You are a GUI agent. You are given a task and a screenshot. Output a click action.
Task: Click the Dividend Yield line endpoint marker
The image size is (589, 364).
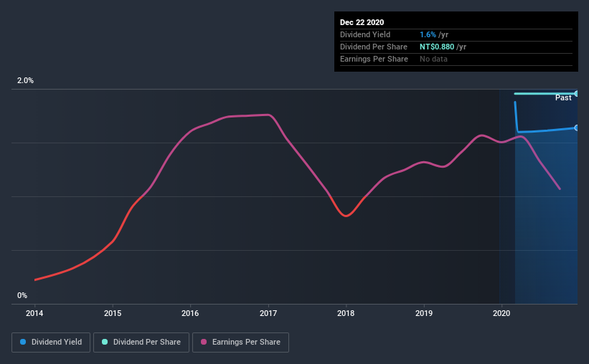(577, 128)
